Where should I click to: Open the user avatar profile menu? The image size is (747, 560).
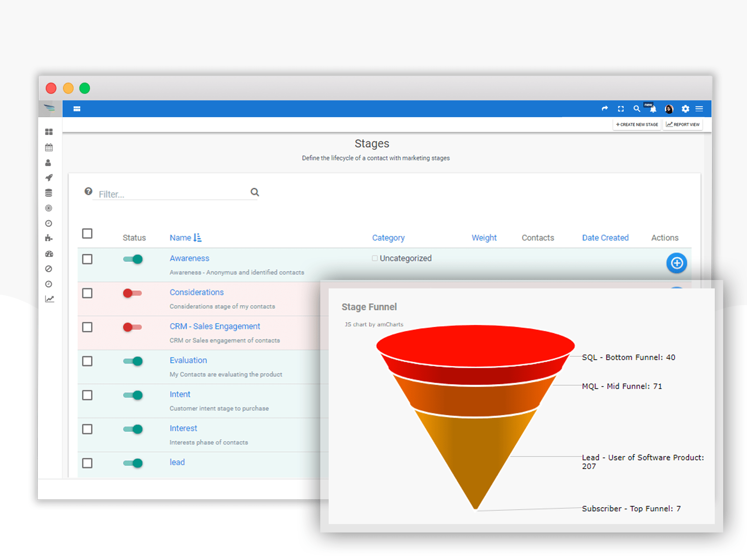tap(669, 109)
